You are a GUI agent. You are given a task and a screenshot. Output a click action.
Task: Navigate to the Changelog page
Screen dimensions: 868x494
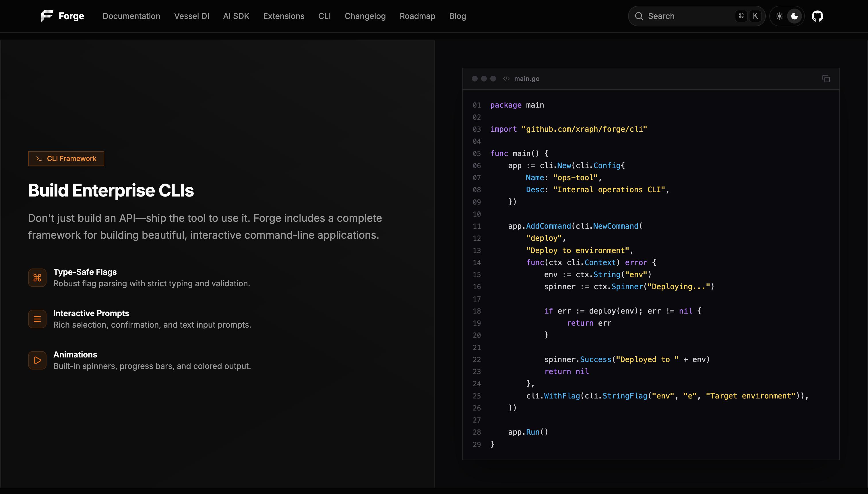(365, 16)
